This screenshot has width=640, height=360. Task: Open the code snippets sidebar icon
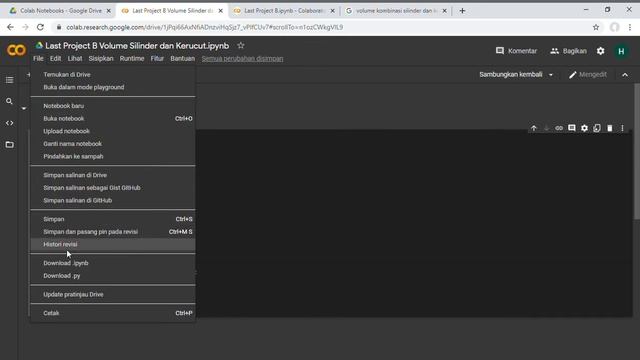point(9,123)
